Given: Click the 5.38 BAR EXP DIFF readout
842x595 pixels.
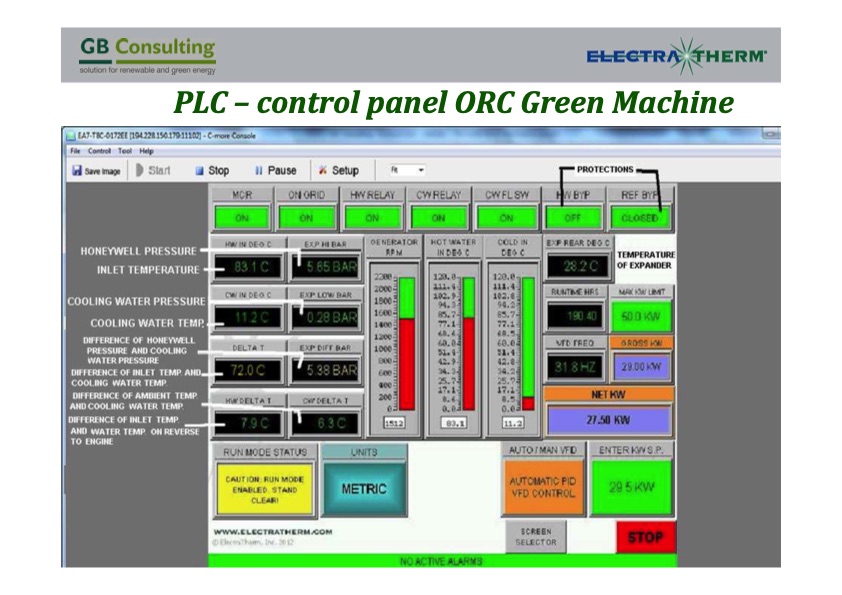Looking at the screenshot, I should [325, 370].
